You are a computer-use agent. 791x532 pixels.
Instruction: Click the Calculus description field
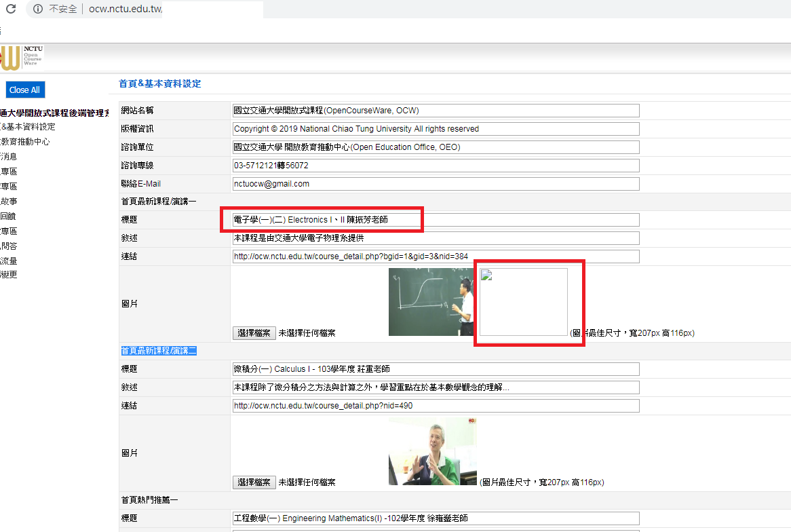point(436,387)
